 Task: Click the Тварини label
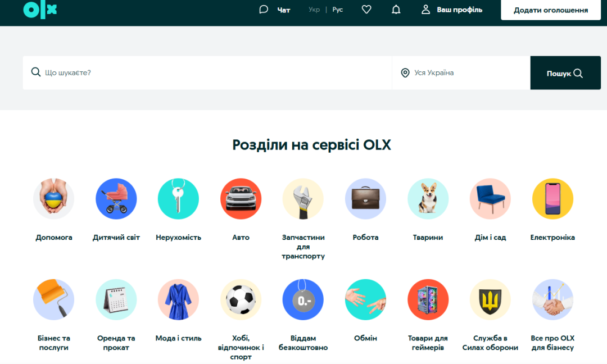click(x=428, y=238)
